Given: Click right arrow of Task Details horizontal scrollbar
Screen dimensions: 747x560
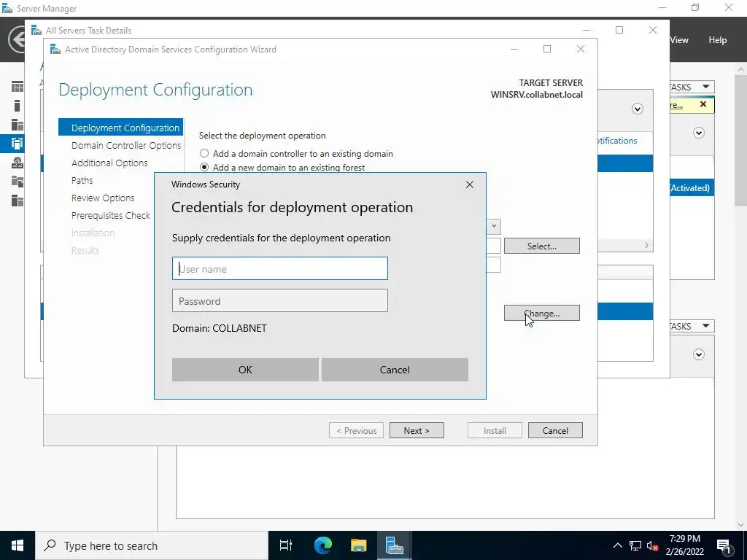Looking at the screenshot, I should (x=646, y=245).
